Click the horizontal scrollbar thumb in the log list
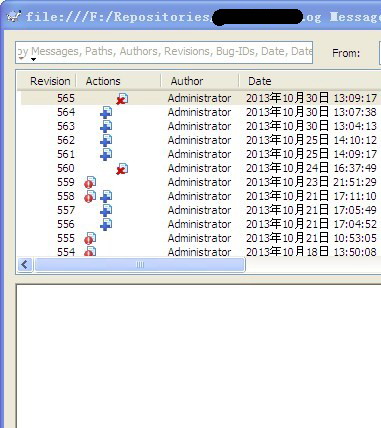381x428 pixels. pos(140,265)
